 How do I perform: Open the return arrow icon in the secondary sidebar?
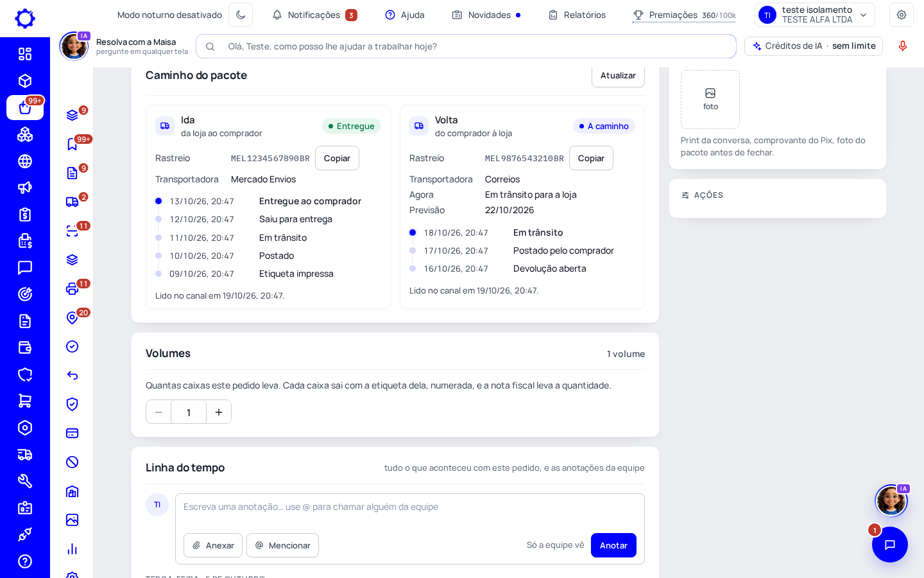[73, 376]
